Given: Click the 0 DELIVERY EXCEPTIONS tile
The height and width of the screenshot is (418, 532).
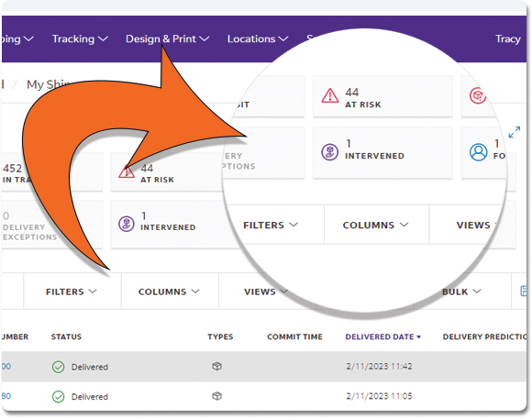Looking at the screenshot, I should [52, 225].
